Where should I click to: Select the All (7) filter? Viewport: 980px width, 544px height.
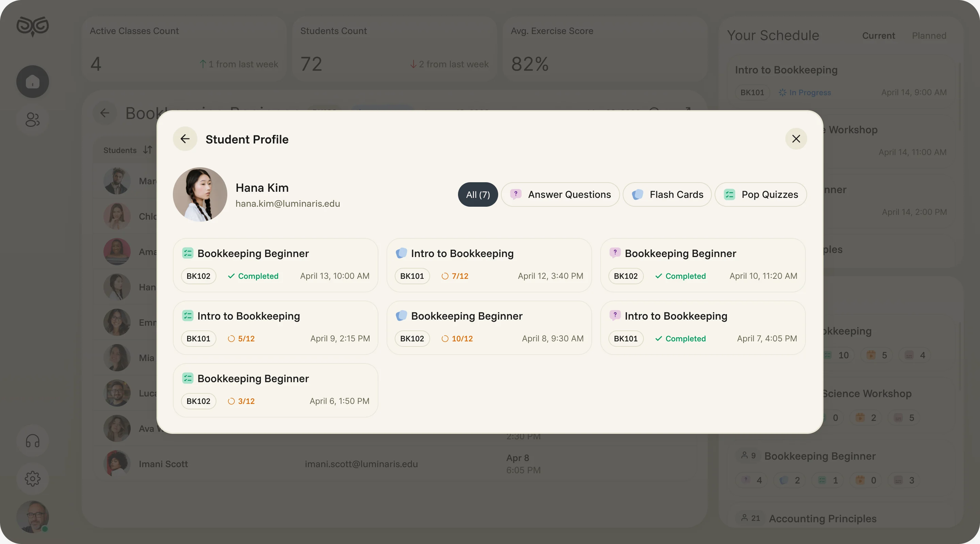(x=478, y=194)
